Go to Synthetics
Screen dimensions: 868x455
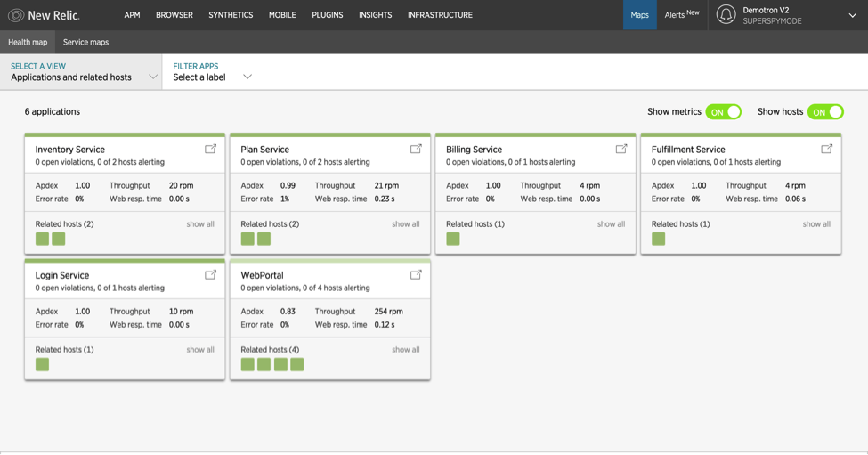click(231, 15)
